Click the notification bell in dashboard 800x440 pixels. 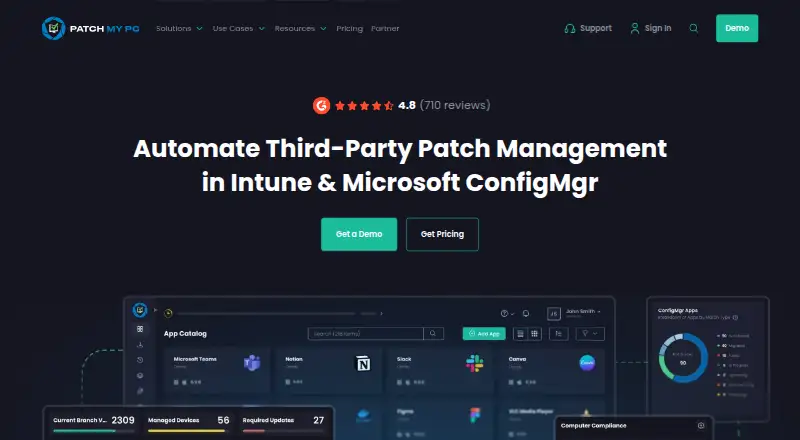(x=526, y=313)
